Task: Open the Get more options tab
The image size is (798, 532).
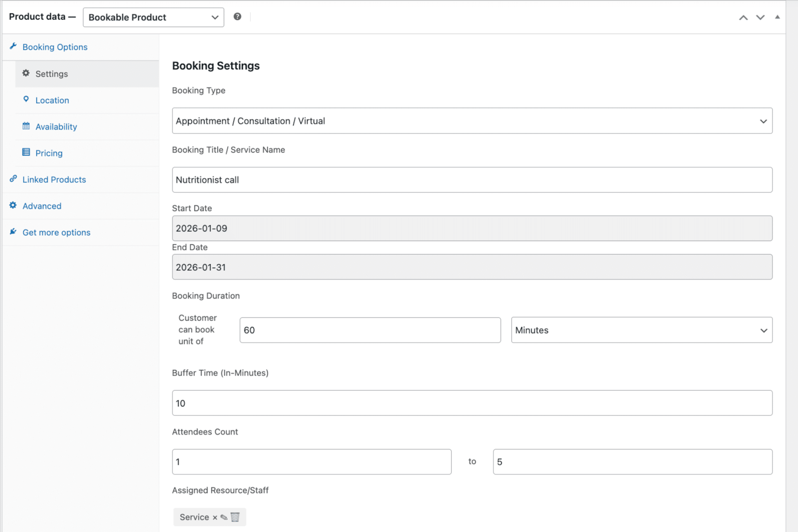Action: (81, 232)
